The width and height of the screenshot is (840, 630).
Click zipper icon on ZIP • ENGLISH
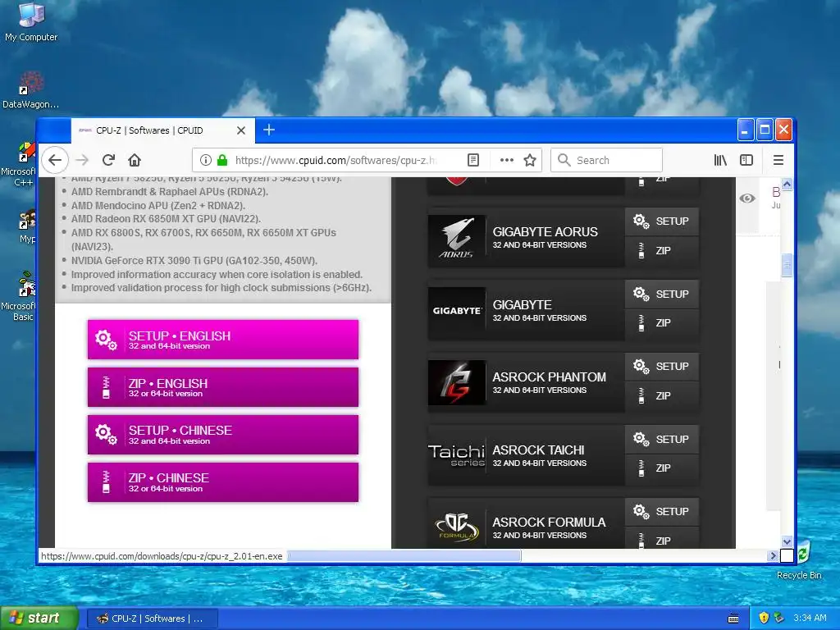point(106,387)
